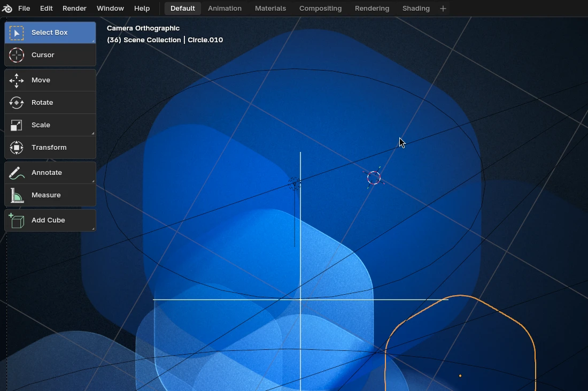Viewport: 588px width, 391px height.
Task: Click the Blender logo icon
Action: (7, 8)
